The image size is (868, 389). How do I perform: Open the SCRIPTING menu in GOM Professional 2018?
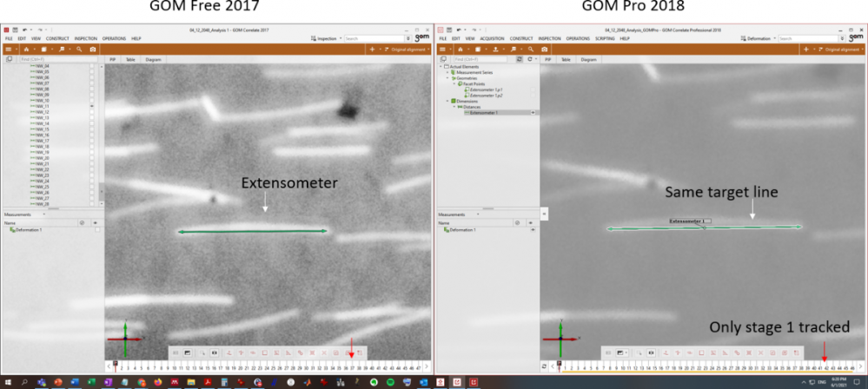pyautogui.click(x=605, y=39)
